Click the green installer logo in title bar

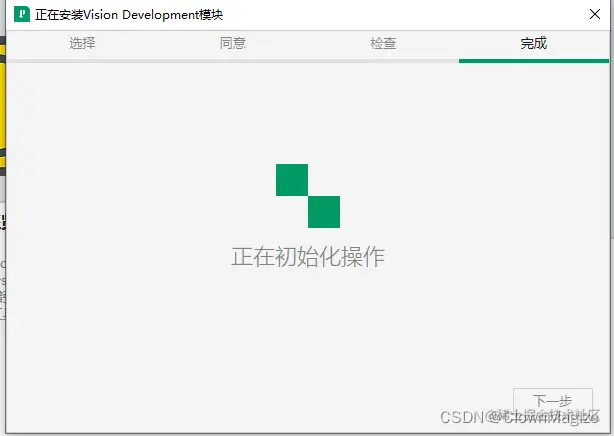pos(22,14)
